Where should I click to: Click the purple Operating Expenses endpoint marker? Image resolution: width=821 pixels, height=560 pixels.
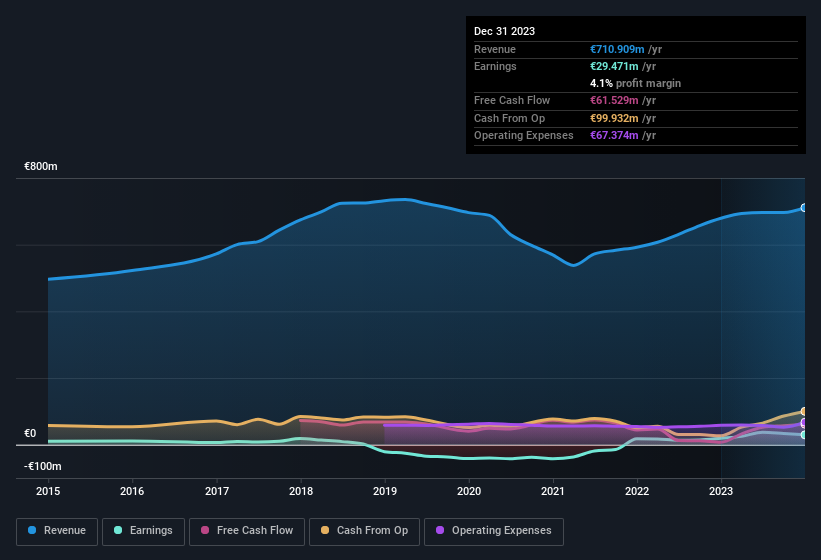pos(804,423)
